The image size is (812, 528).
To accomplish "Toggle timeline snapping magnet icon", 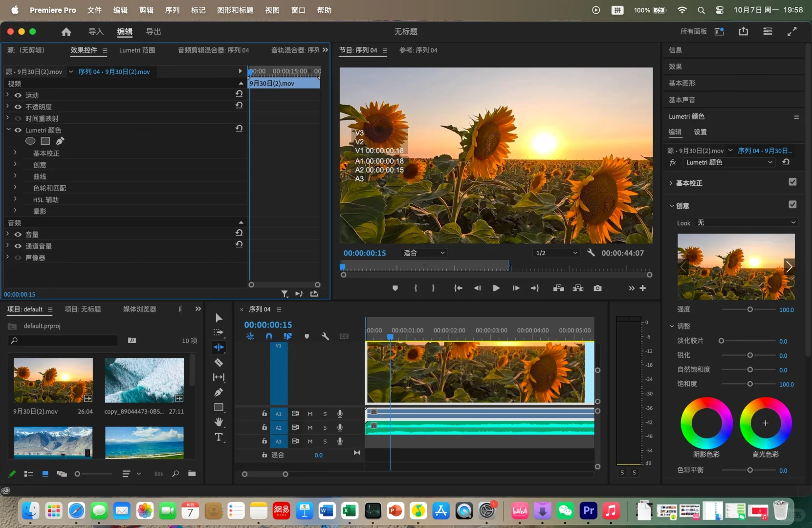I will click(269, 336).
